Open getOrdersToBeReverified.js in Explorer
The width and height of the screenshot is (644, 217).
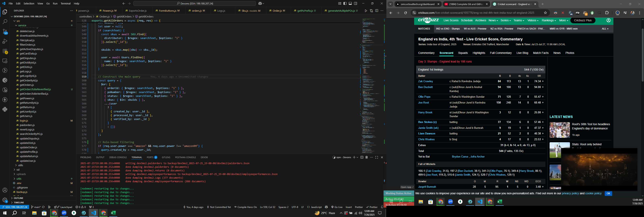pyautogui.click(x=35, y=89)
